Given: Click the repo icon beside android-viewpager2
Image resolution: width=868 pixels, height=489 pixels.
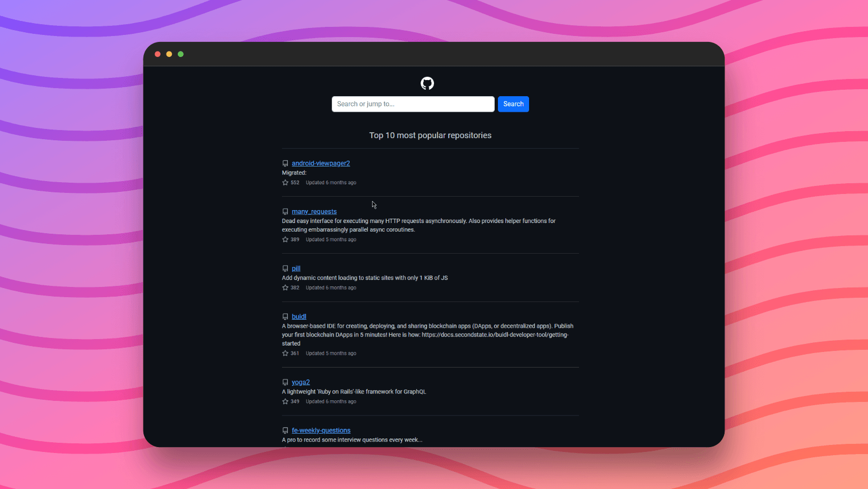Looking at the screenshot, I should coord(285,163).
